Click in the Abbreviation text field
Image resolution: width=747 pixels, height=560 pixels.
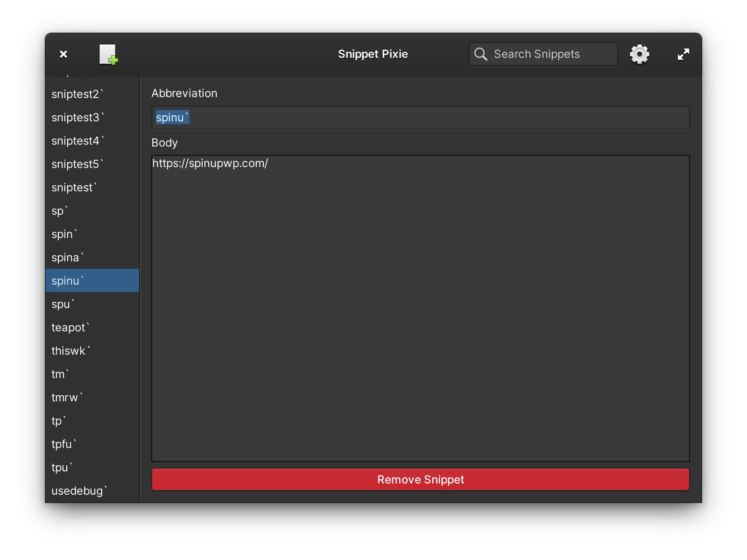(420, 118)
